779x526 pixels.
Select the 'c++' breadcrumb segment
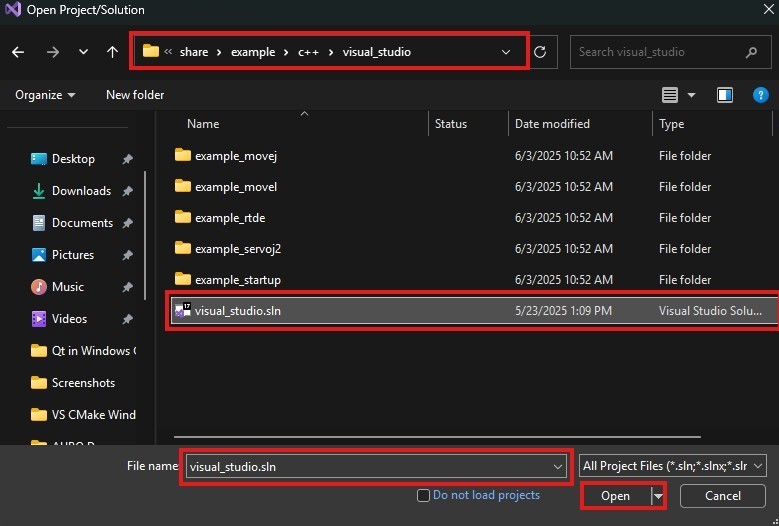coord(308,52)
